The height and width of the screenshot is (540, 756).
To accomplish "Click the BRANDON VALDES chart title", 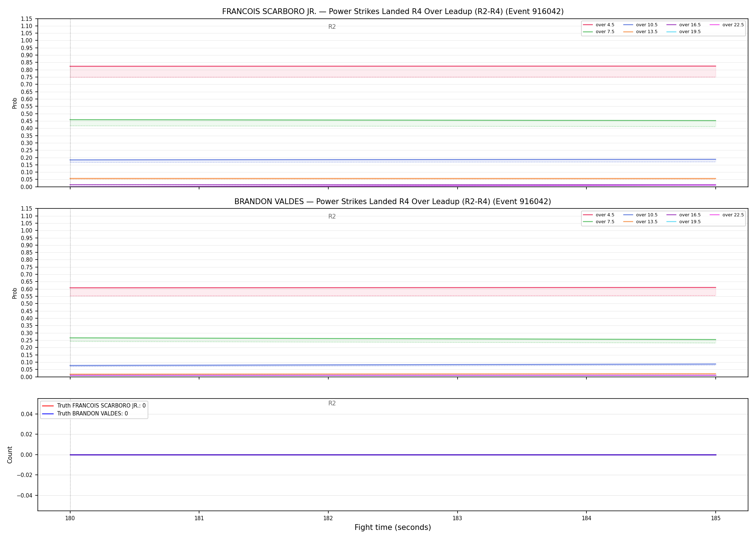I will [x=393, y=202].
